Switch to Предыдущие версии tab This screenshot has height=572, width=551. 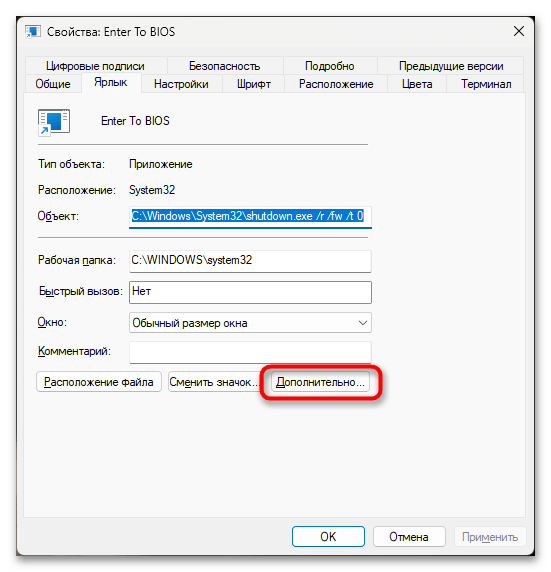pos(451,66)
